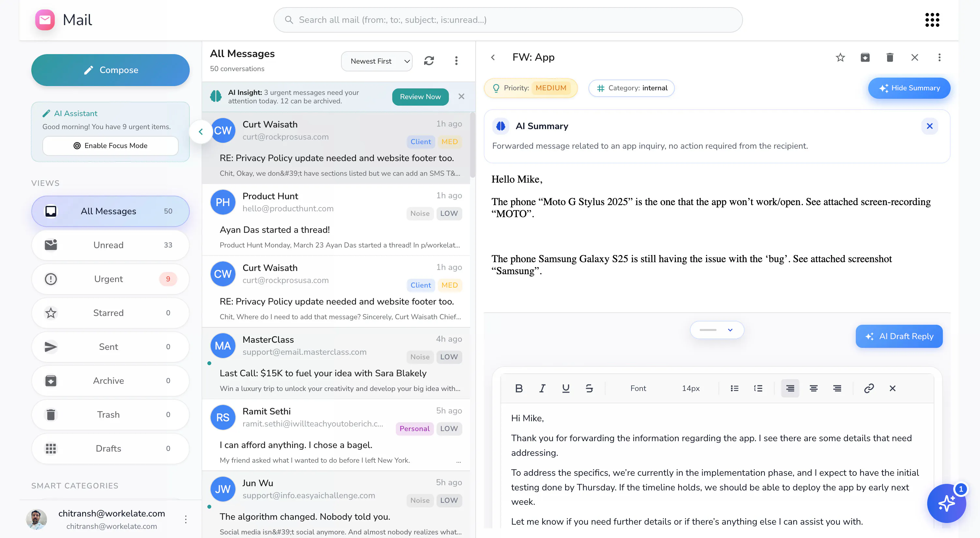Click Hide Summary button
980x538 pixels.
[x=909, y=88]
